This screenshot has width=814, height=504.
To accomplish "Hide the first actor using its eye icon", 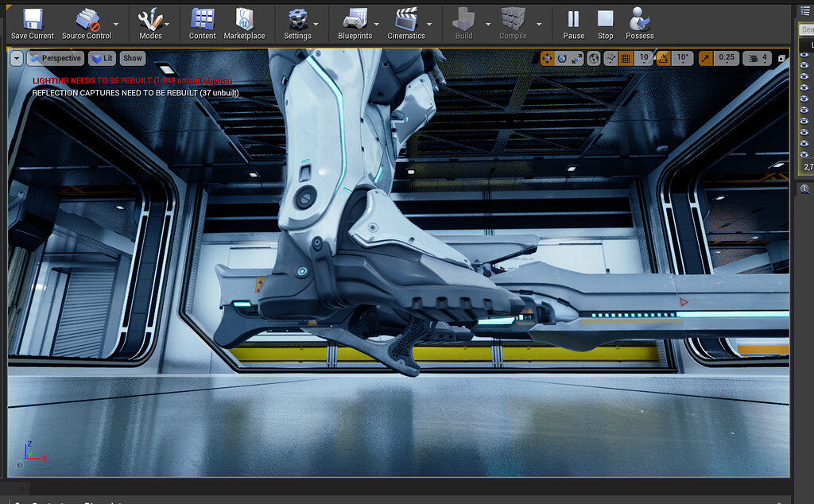I will coord(804,54).
